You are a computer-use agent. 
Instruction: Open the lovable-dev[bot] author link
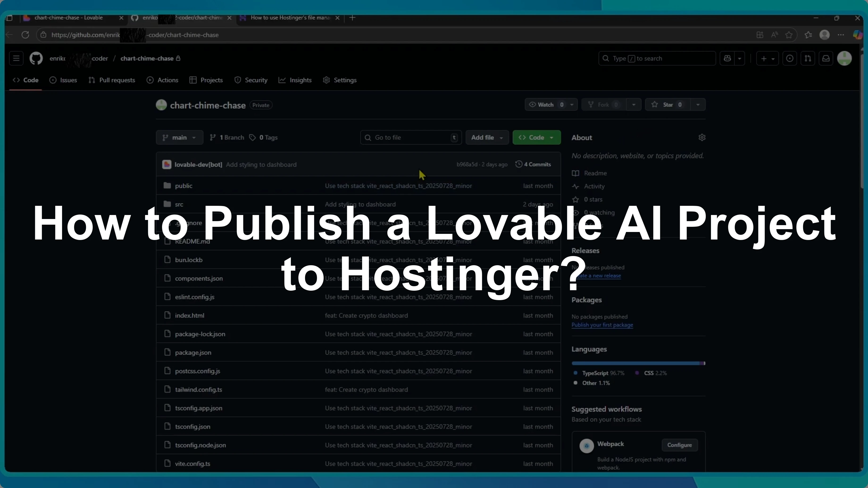[198, 164]
